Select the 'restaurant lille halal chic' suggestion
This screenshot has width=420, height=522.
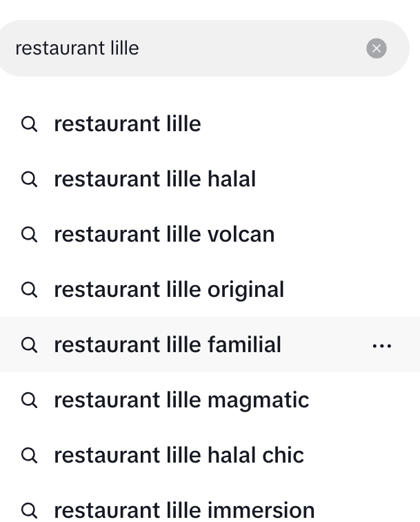pyautogui.click(x=179, y=456)
